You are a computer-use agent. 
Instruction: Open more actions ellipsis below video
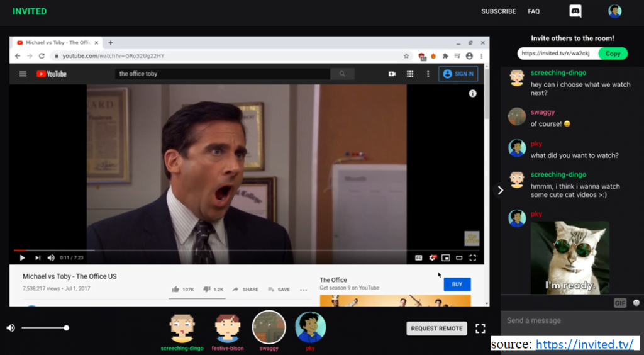[304, 290]
